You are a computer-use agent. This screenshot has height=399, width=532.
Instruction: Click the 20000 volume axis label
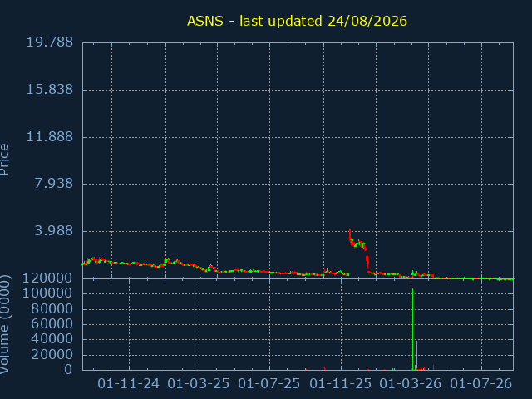pos(52,355)
